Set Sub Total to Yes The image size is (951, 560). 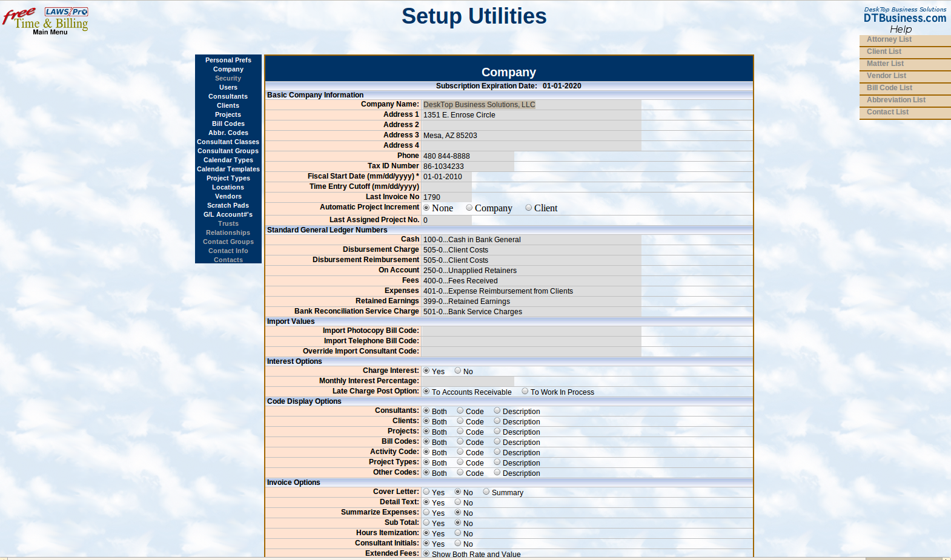[426, 522]
